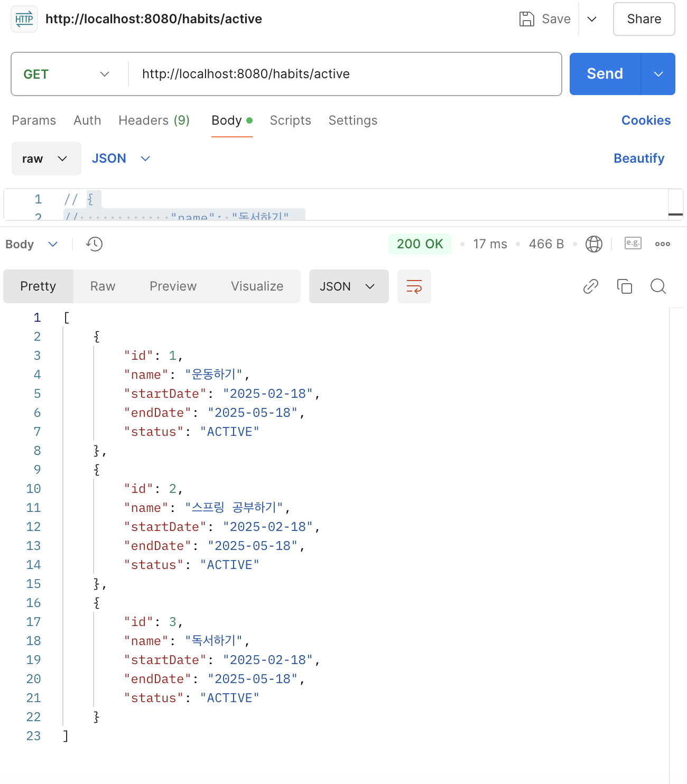Screen dimensions: 687x784
Task: Click the "스프링 공부하기" name value
Action: click(234, 508)
